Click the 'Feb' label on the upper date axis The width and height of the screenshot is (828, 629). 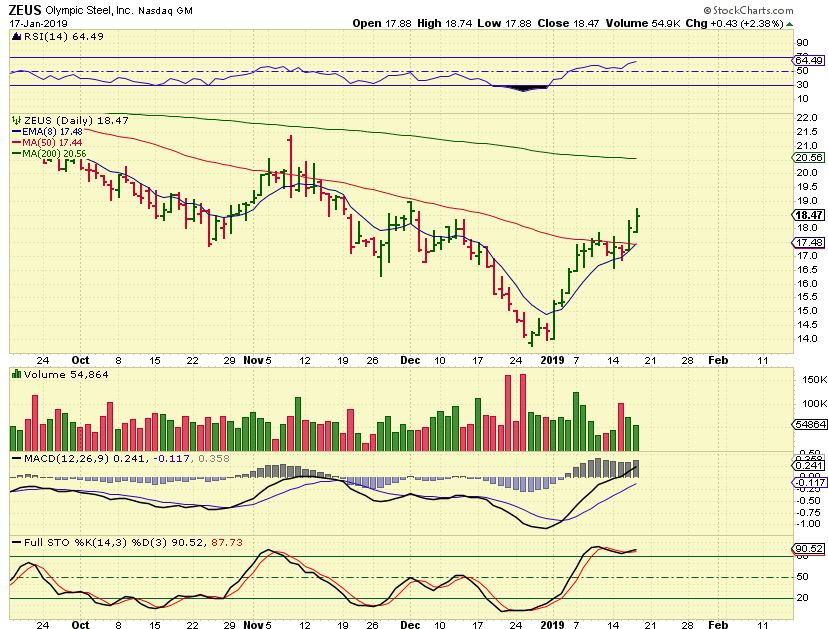click(x=718, y=360)
